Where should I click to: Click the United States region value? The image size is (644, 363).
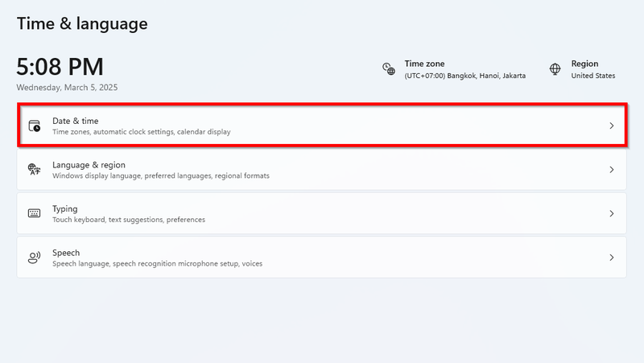tap(593, 76)
